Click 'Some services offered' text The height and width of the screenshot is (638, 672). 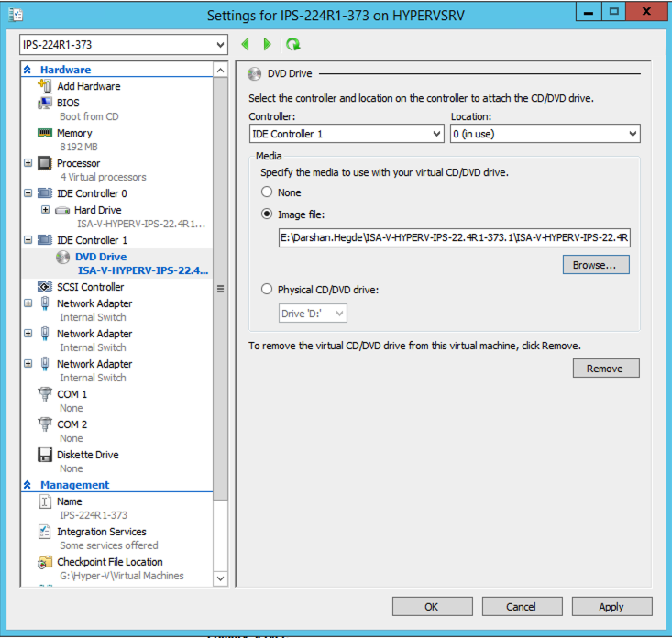[x=109, y=545]
